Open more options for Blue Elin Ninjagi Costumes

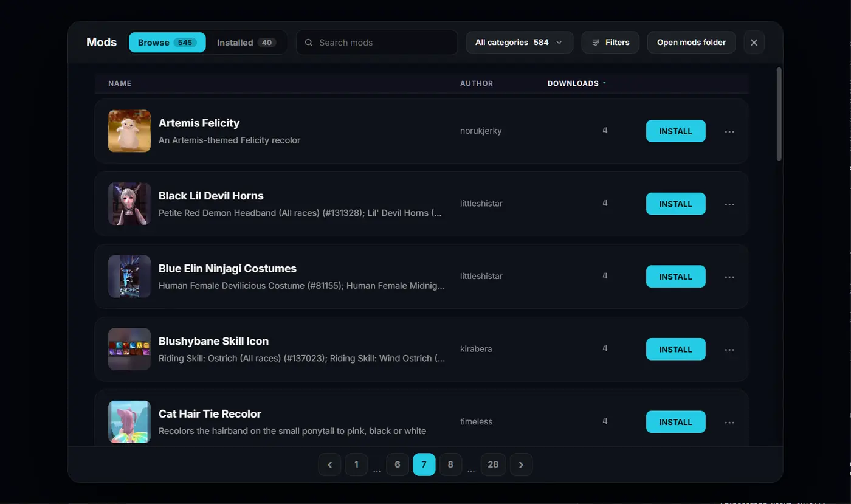click(729, 277)
